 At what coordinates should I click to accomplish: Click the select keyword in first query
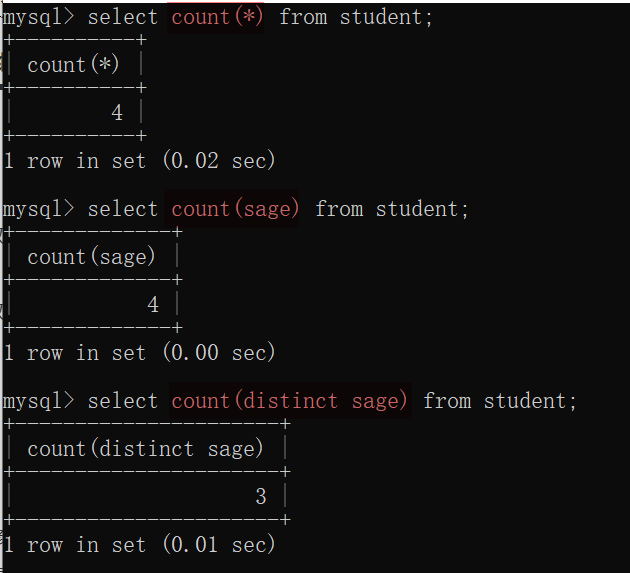point(122,17)
